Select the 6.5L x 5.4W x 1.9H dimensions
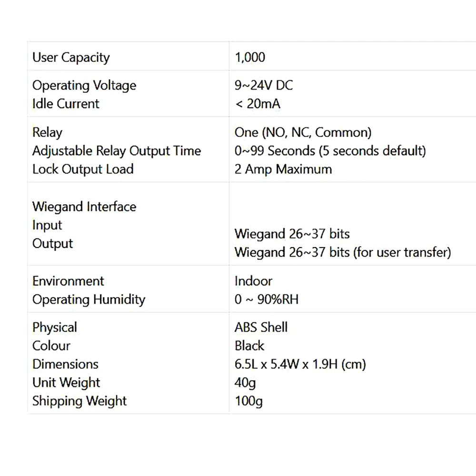This screenshot has height=476, width=476. [x=300, y=364]
